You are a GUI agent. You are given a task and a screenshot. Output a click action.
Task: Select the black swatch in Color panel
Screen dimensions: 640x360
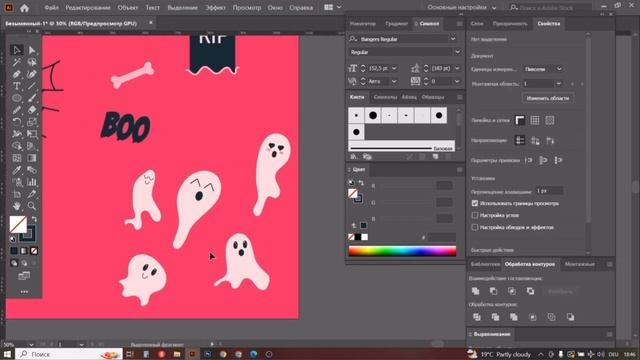358,237
